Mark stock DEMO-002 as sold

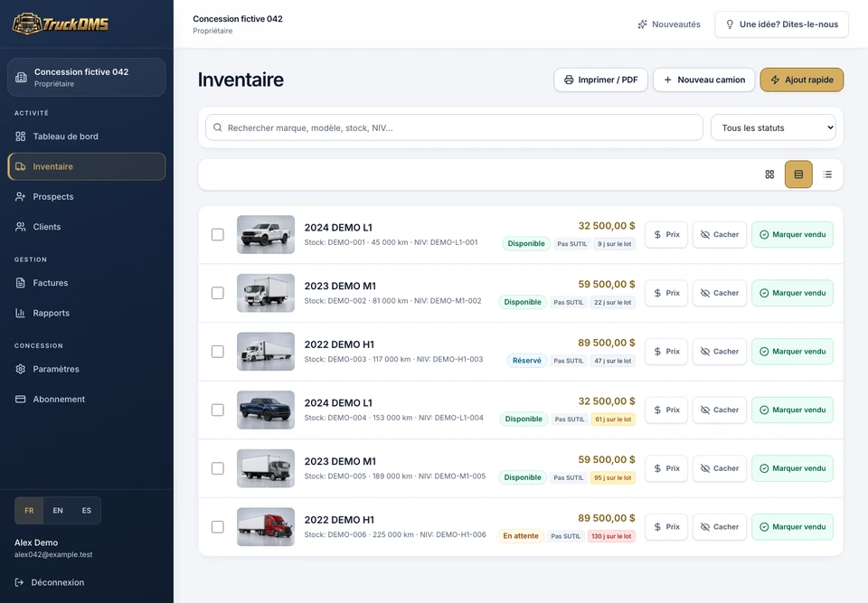pyautogui.click(x=792, y=293)
